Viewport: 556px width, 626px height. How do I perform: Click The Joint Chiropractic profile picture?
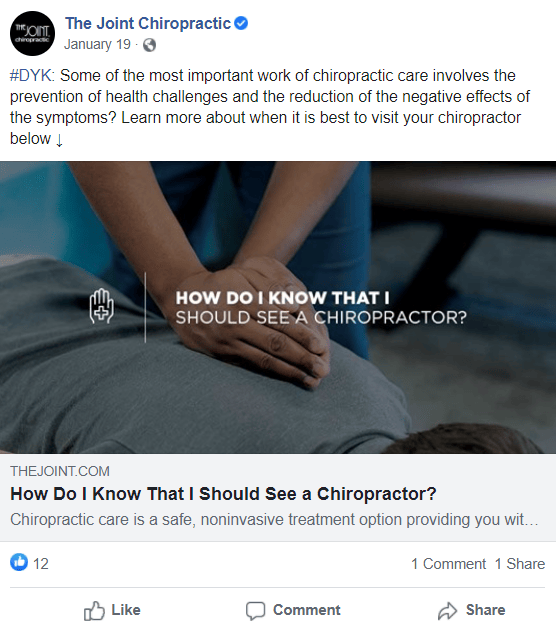32,34
